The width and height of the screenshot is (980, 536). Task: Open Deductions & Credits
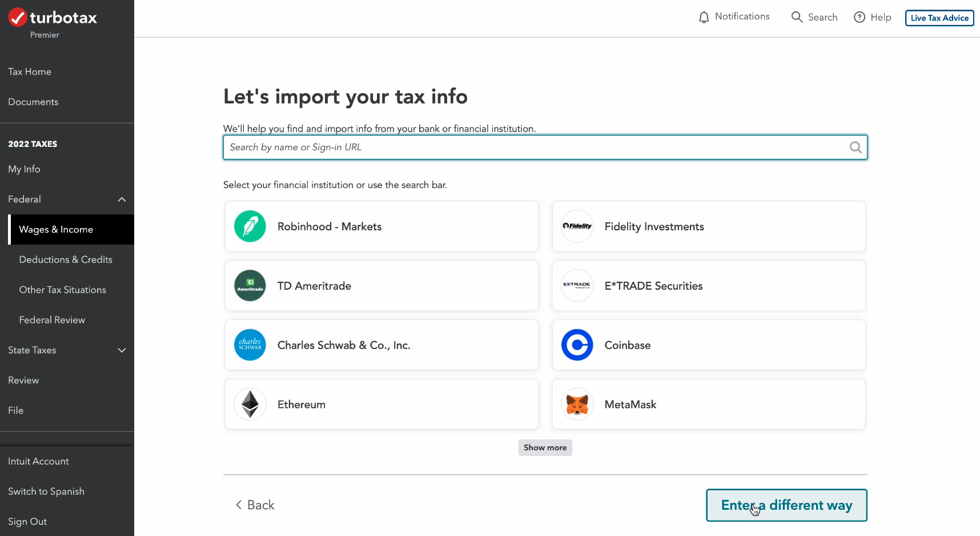click(66, 259)
